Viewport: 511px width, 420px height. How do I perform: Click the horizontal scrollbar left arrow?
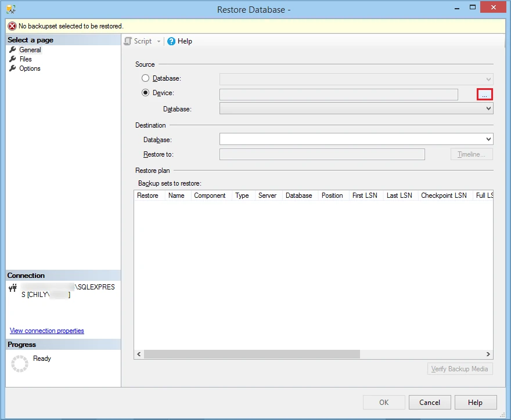point(139,354)
